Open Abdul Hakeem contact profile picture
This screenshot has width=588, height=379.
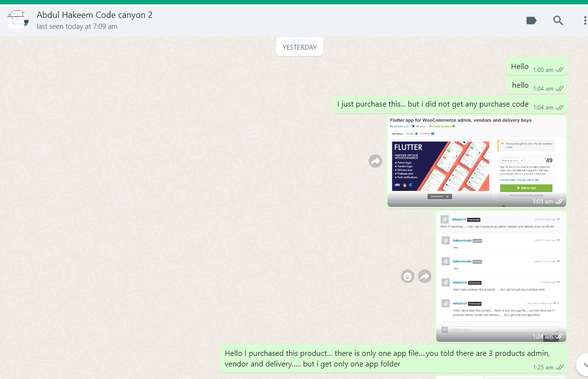[x=18, y=20]
